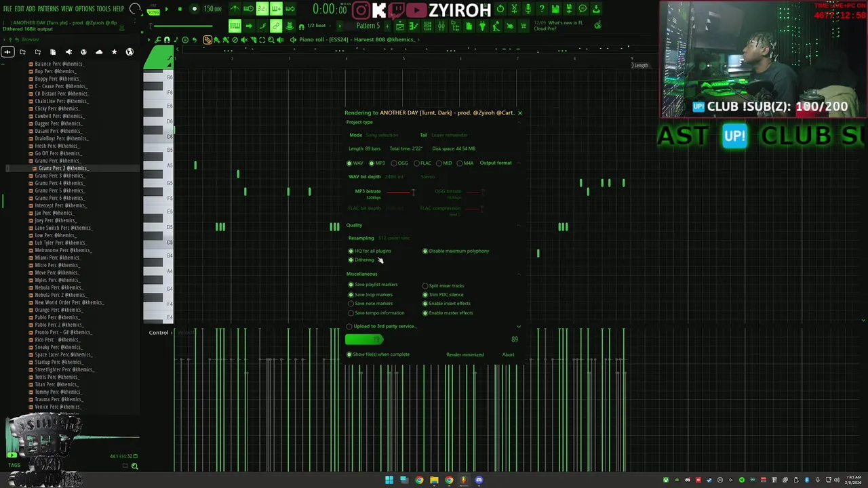The height and width of the screenshot is (488, 868).
Task: Select the zoom magnifier tool in Piano roll
Action: point(271,40)
